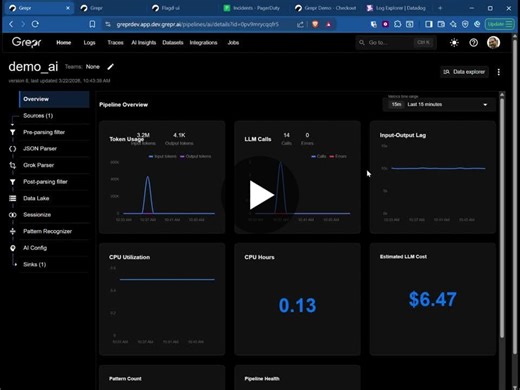The height and width of the screenshot is (390, 520).
Task: Edit pipeline name with pencil icon
Action: coord(110,67)
